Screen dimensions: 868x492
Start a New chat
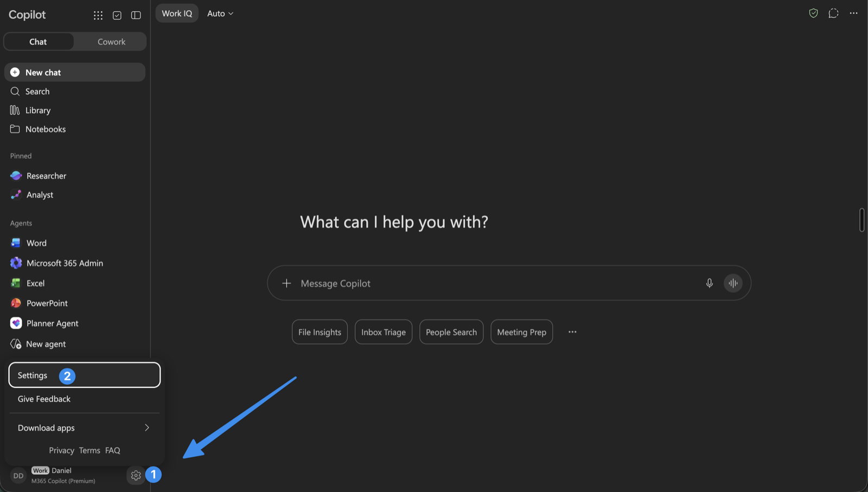pos(75,72)
